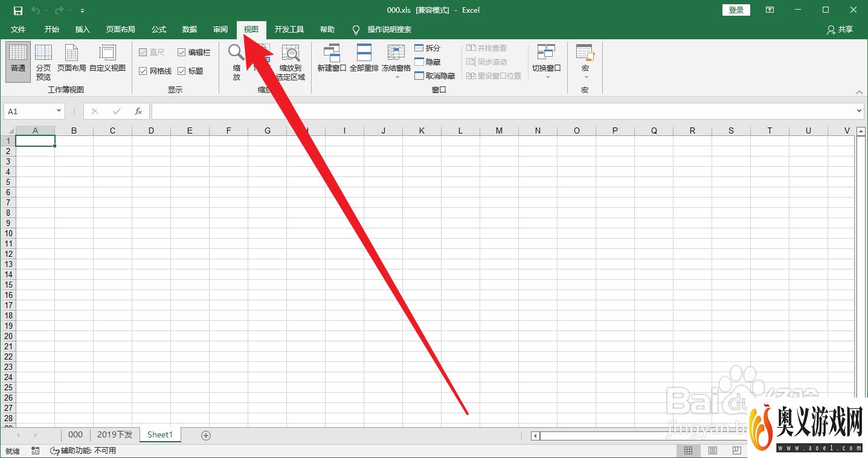This screenshot has width=868, height=458.
Task: Open ribbon display options icon
Action: click(x=770, y=10)
